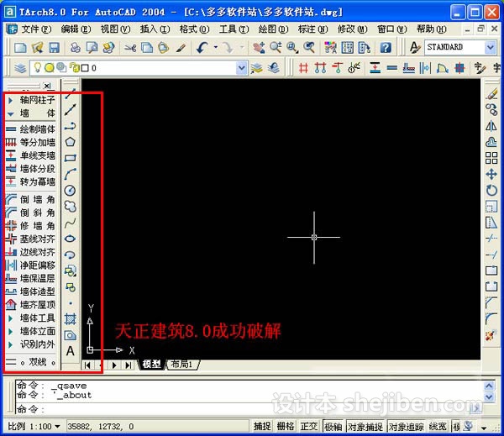504x436 pixels.
Task: Run the 墙保温层 command
Action: (31, 278)
